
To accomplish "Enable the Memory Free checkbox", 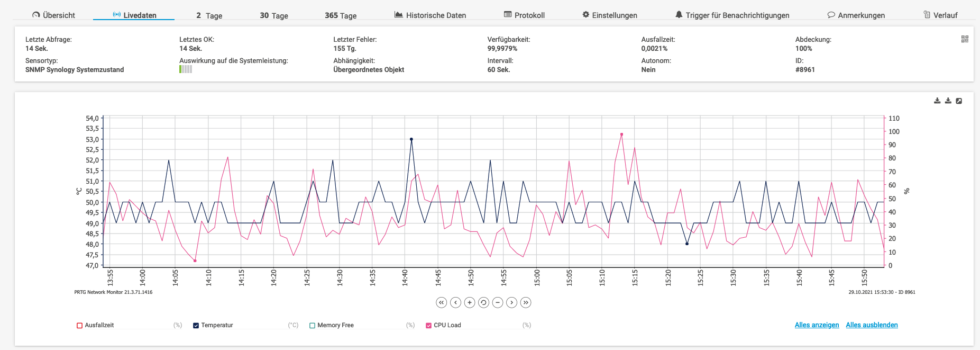I will click(313, 326).
